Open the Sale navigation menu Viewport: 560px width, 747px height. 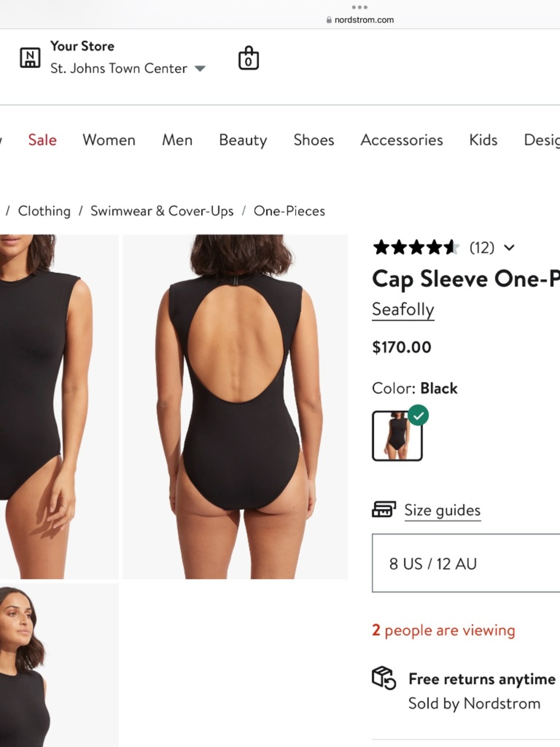[42, 140]
